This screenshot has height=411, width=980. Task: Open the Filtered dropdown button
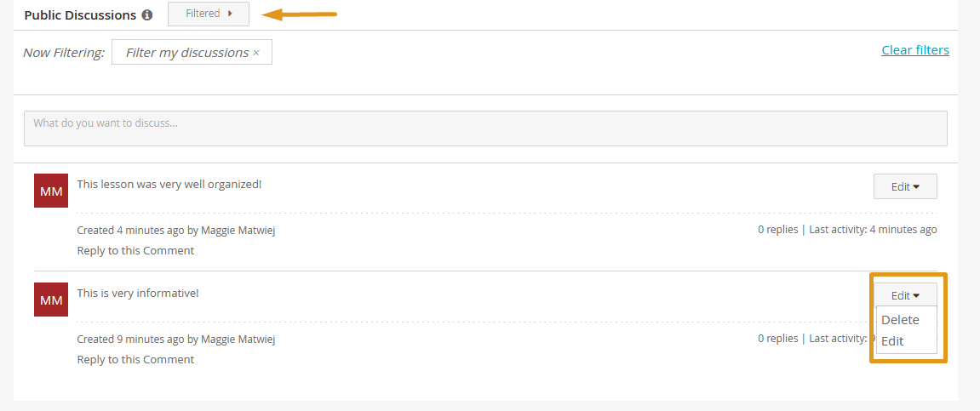coord(208,14)
